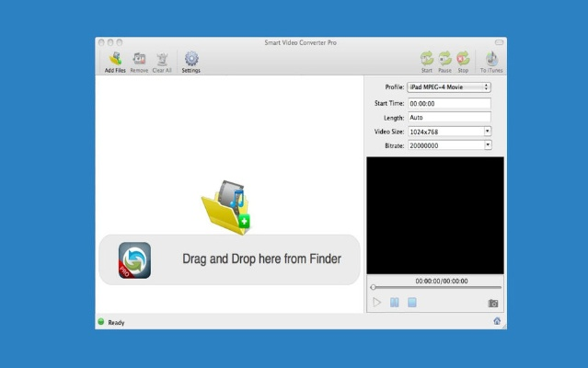Play the preview video
588x368 pixels.
(377, 302)
